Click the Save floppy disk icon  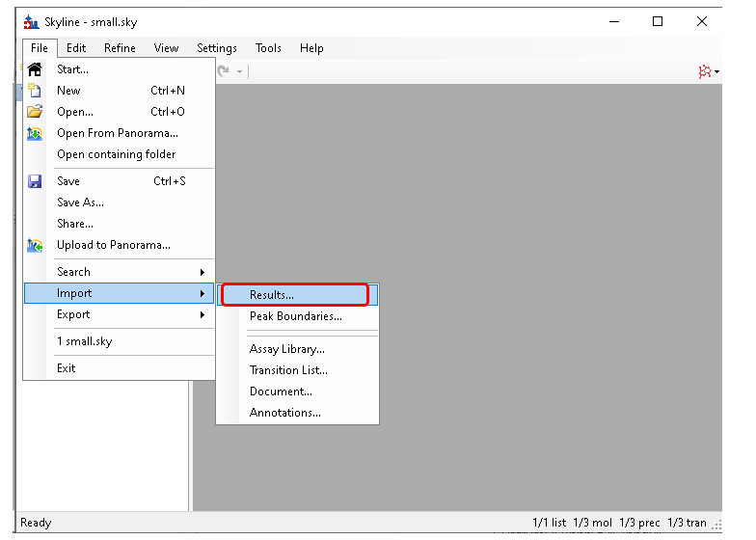(x=35, y=181)
